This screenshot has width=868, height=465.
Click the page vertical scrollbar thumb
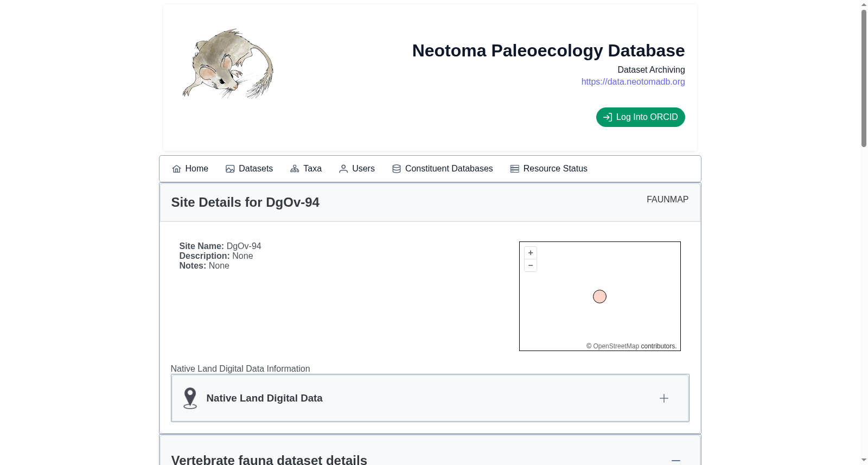point(864,78)
